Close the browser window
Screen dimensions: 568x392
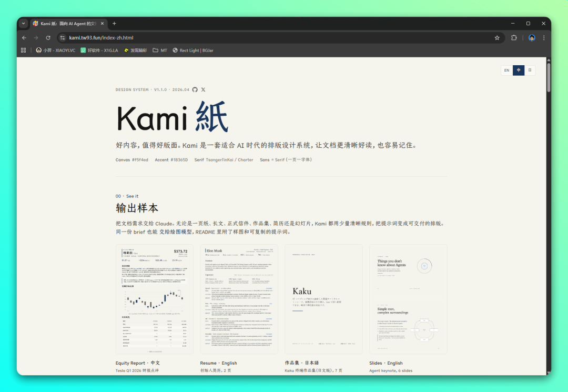coord(543,24)
